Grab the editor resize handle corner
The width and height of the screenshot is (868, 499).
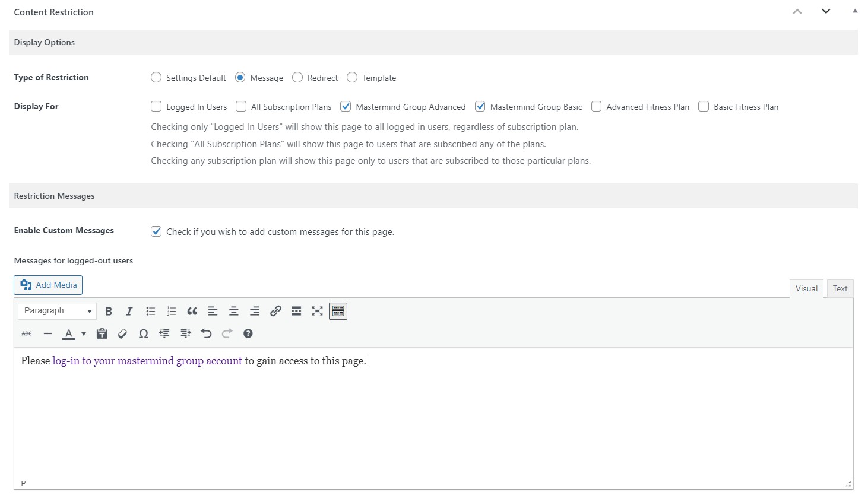coord(848,484)
